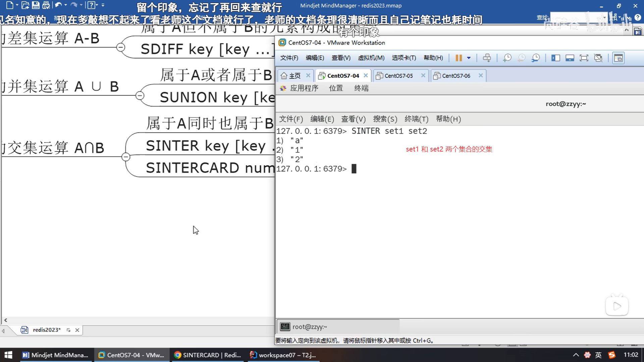Toggle the VMware thumbnail bar view
Viewport: 644px width, 362px height.
tap(570, 58)
